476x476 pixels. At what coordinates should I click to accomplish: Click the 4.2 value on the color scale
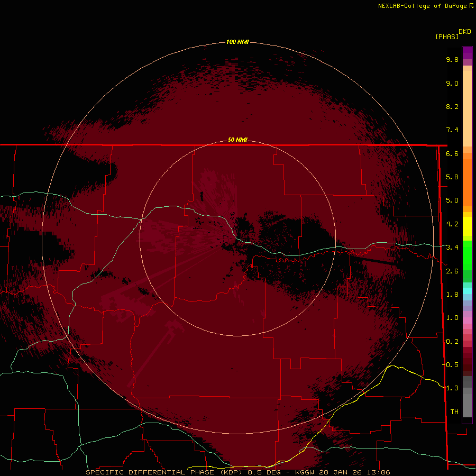point(452,224)
